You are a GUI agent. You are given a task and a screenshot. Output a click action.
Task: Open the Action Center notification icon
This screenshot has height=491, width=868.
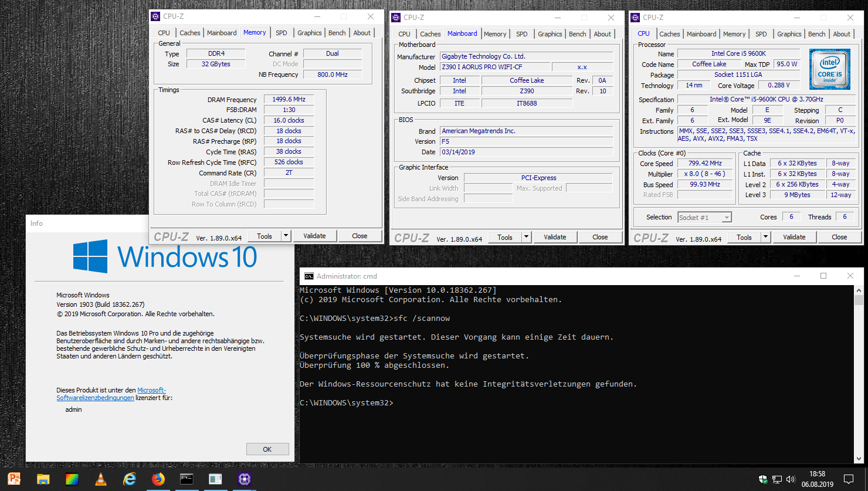pyautogui.click(x=848, y=479)
